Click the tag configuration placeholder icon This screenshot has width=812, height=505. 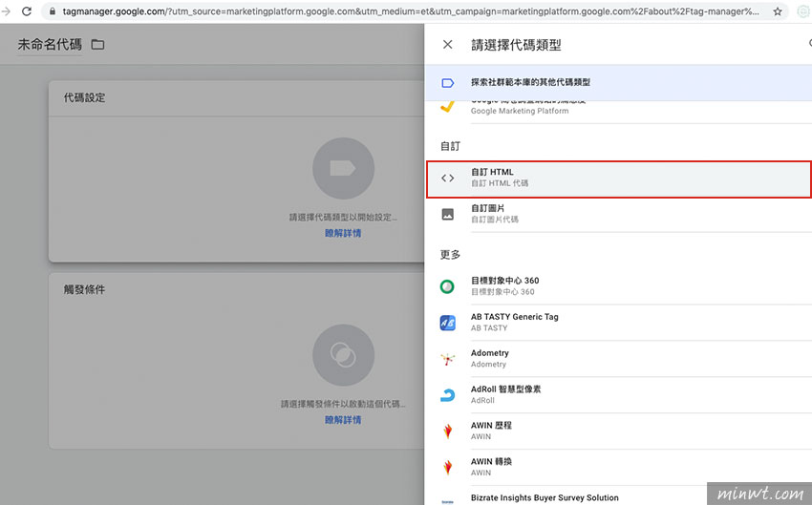click(x=343, y=168)
